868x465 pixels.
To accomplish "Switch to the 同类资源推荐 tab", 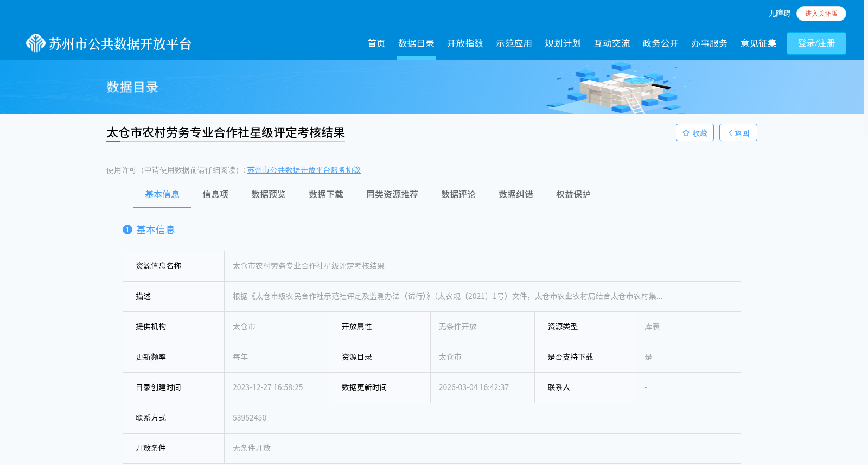I will (392, 194).
